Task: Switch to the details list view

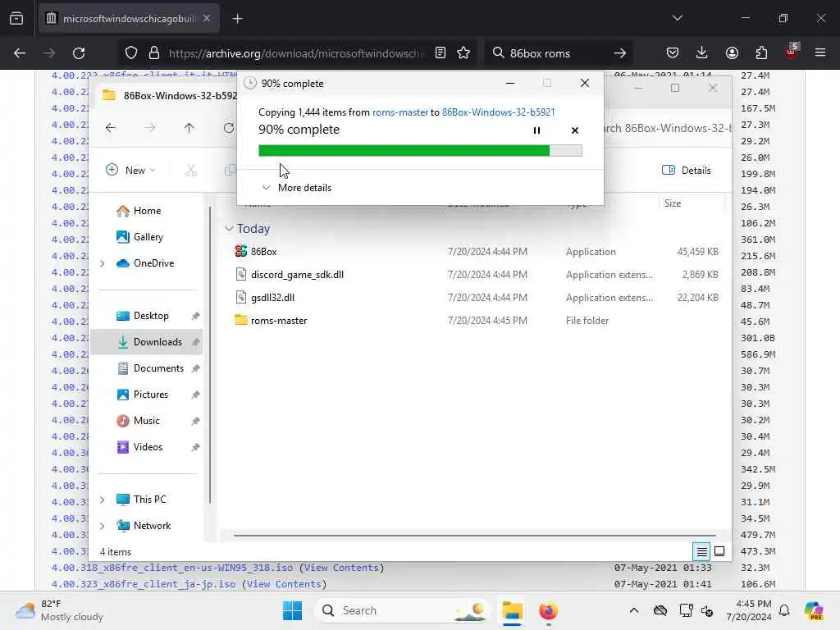Action: [701, 550]
